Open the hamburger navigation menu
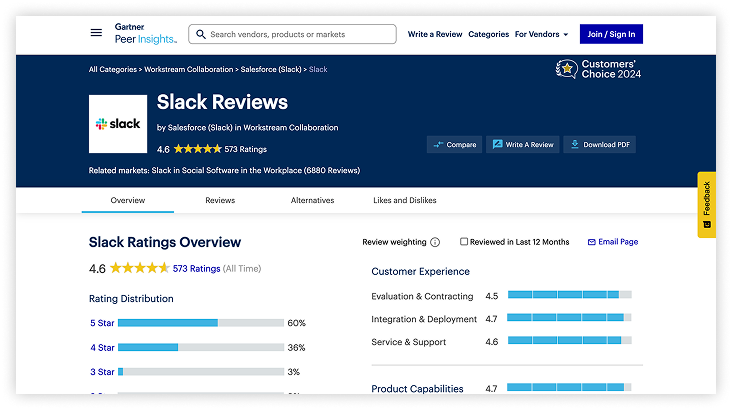The height and width of the screenshot is (410, 732). tap(96, 33)
